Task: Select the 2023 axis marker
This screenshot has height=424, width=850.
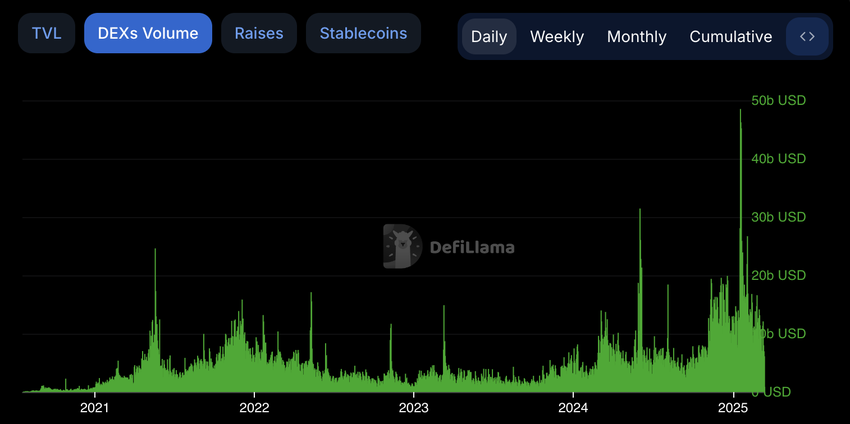Action: tap(414, 407)
